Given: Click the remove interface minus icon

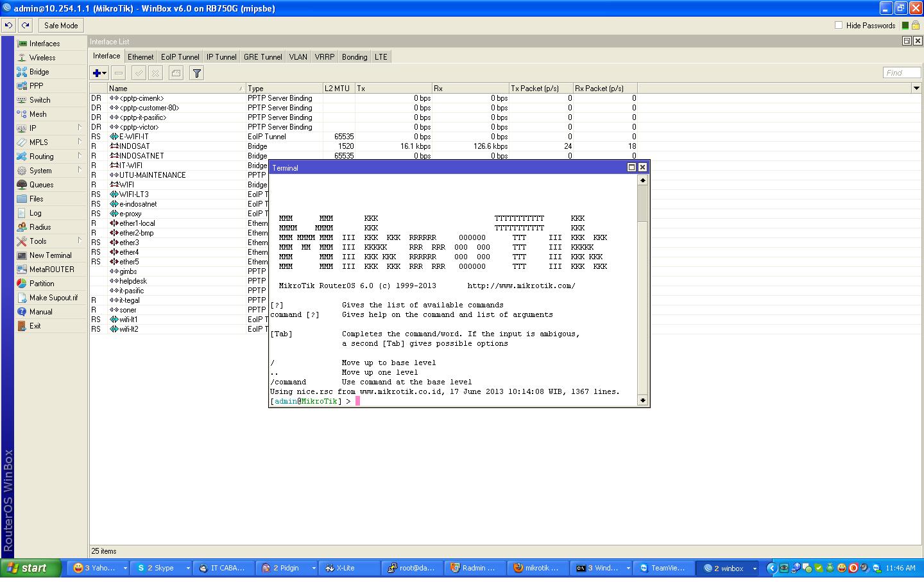Looking at the screenshot, I should coord(119,73).
